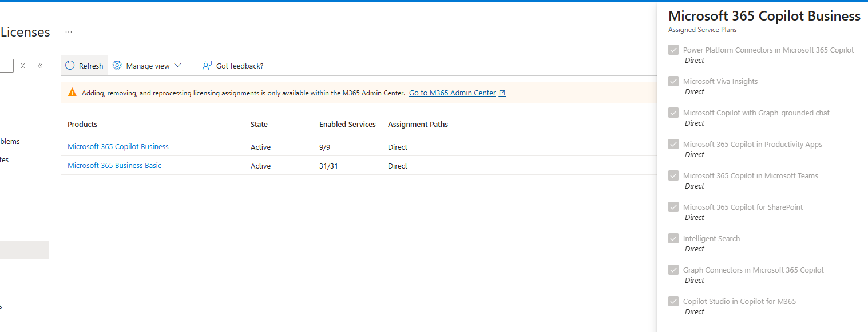Sort by Products column header
Image resolution: width=868 pixels, height=332 pixels.
click(x=82, y=125)
